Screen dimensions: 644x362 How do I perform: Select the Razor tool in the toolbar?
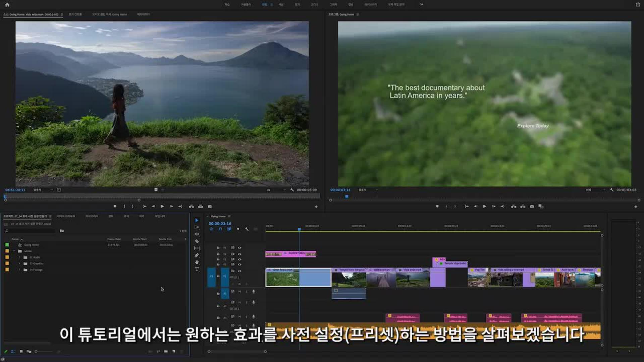click(197, 241)
